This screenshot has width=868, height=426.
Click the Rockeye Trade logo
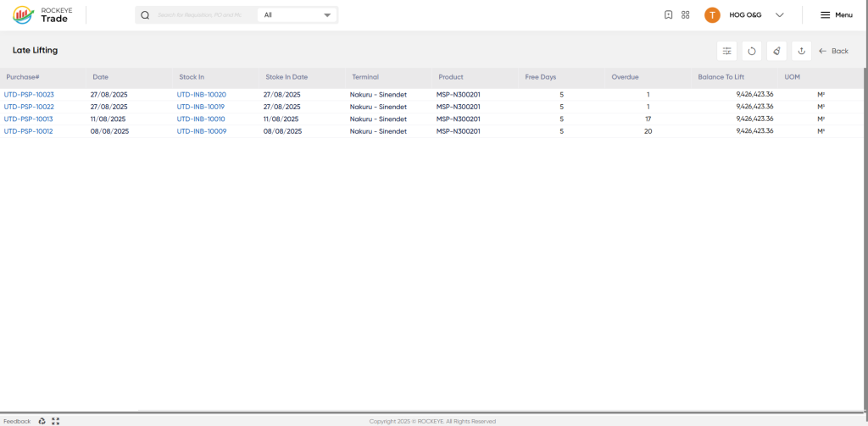pyautogui.click(x=44, y=15)
